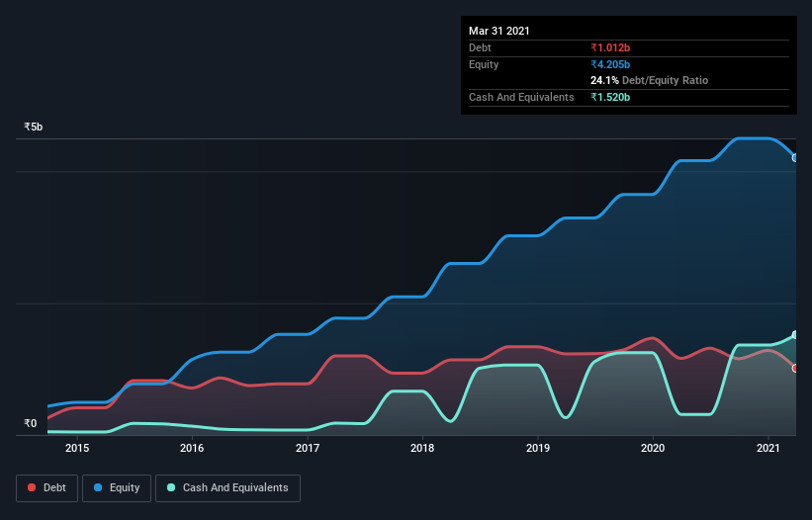Click the ₹5b y-axis label

tap(34, 127)
